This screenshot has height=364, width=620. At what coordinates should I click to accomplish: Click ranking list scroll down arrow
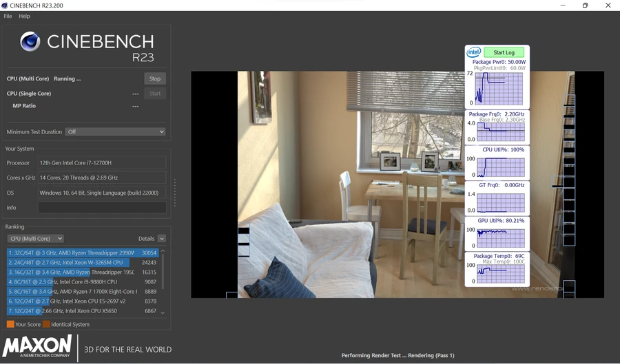click(x=163, y=312)
